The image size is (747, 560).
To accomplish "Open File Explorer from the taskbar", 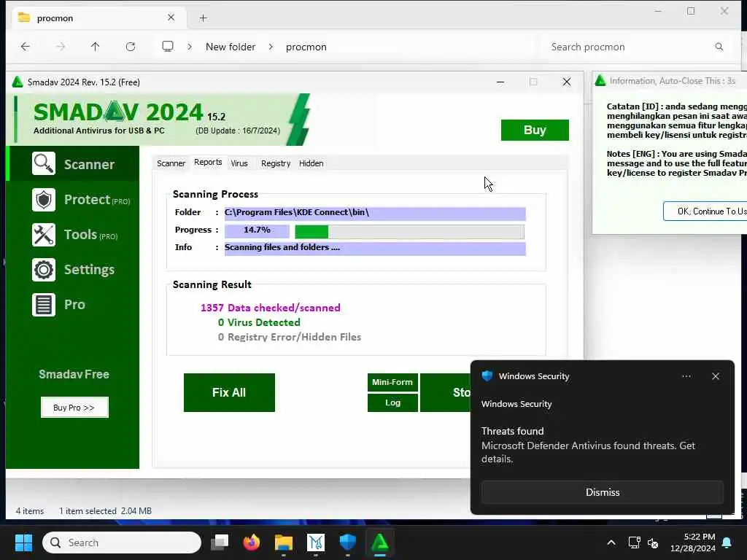I will pos(284,542).
